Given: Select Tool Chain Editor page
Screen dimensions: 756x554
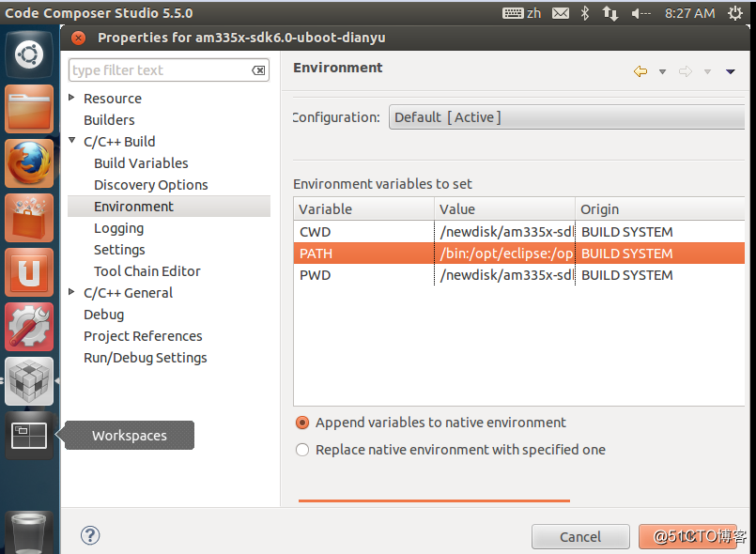Looking at the screenshot, I should tap(147, 271).
